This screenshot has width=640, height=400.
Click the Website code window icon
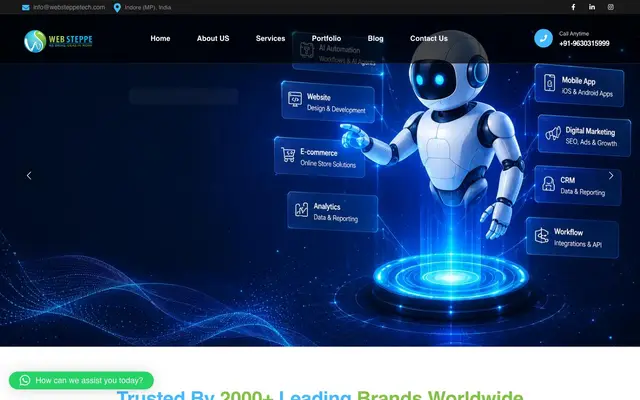pyautogui.click(x=295, y=99)
